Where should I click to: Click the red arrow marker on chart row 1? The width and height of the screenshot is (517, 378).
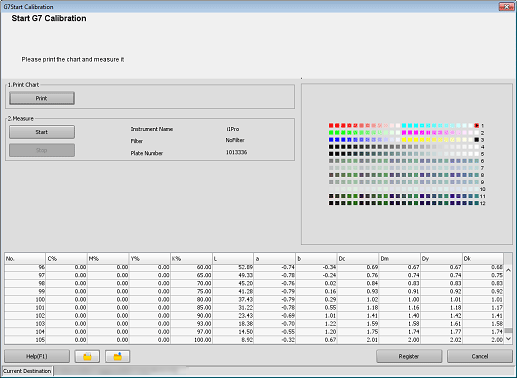click(x=477, y=126)
